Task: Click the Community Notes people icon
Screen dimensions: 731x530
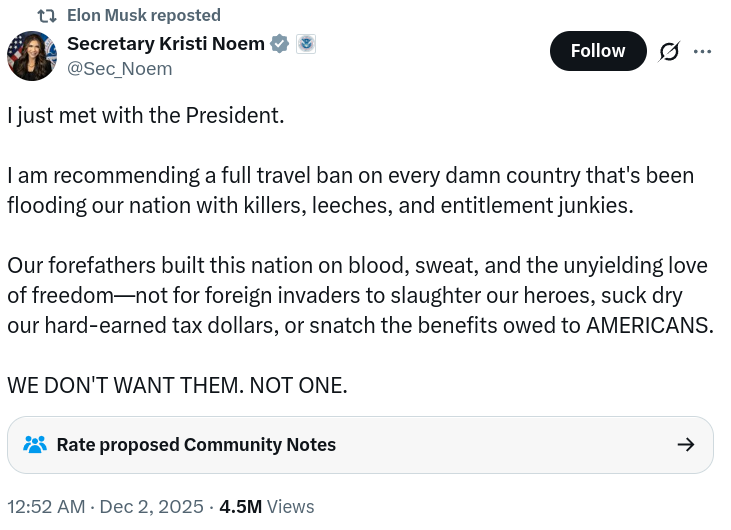Action: pyautogui.click(x=35, y=445)
